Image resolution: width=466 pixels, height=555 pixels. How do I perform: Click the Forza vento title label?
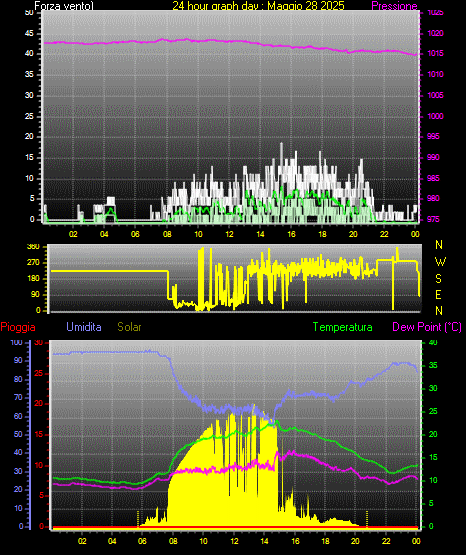[64, 6]
